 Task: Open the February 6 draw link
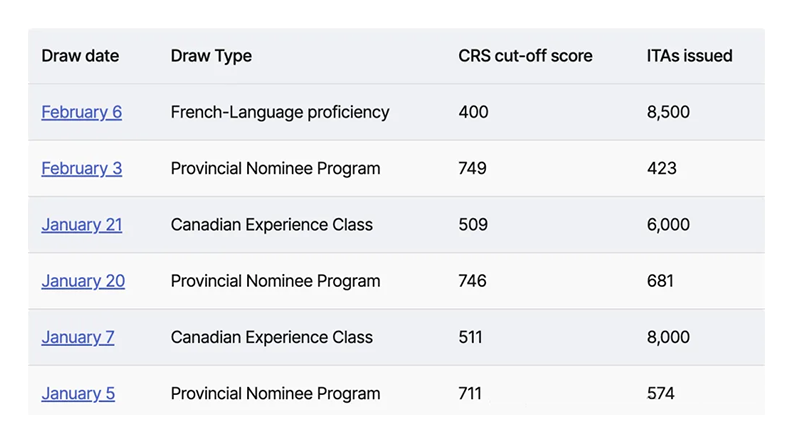[82, 112]
